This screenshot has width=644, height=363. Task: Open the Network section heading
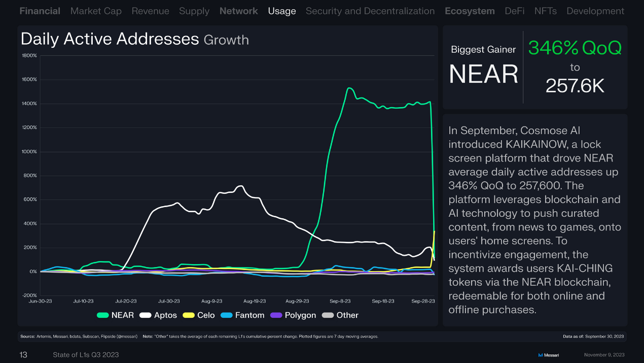238,11
